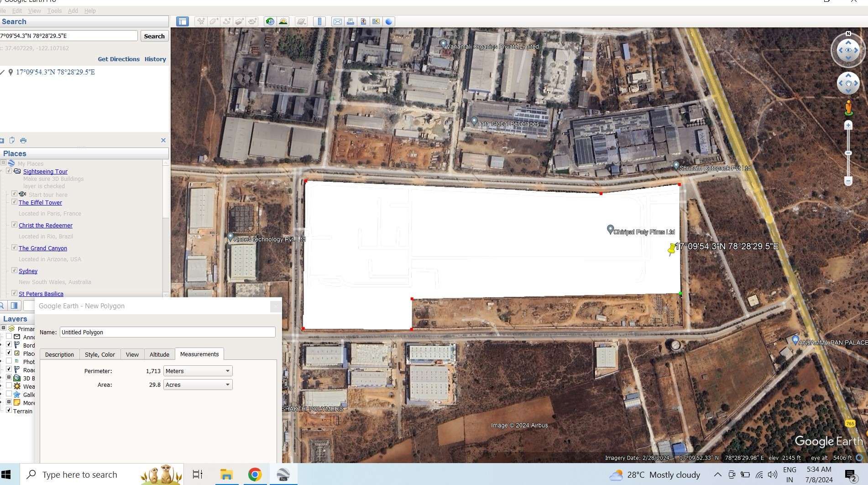Toggle the Borders layer checkbox
This screenshot has width=868, height=485.
coord(9,345)
